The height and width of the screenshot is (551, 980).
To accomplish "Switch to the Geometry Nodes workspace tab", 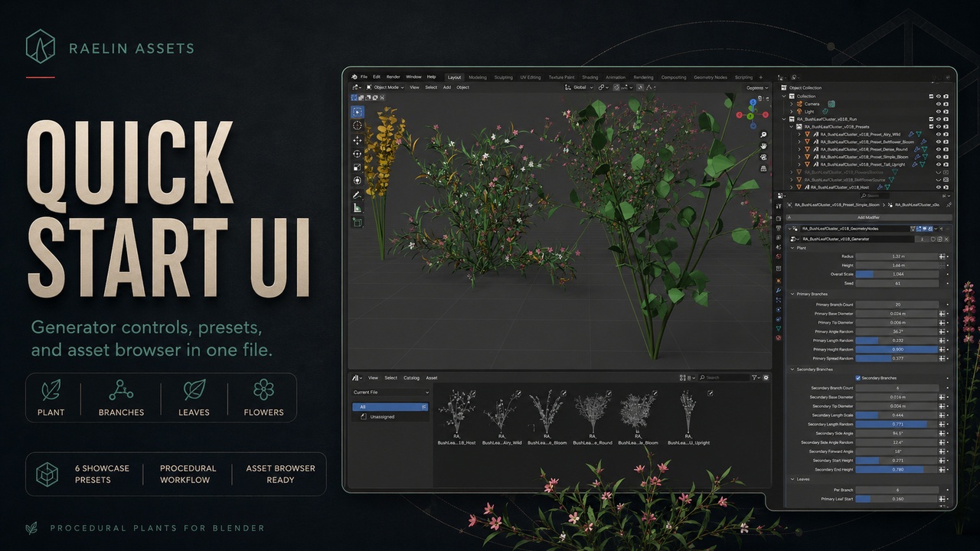I will (710, 77).
